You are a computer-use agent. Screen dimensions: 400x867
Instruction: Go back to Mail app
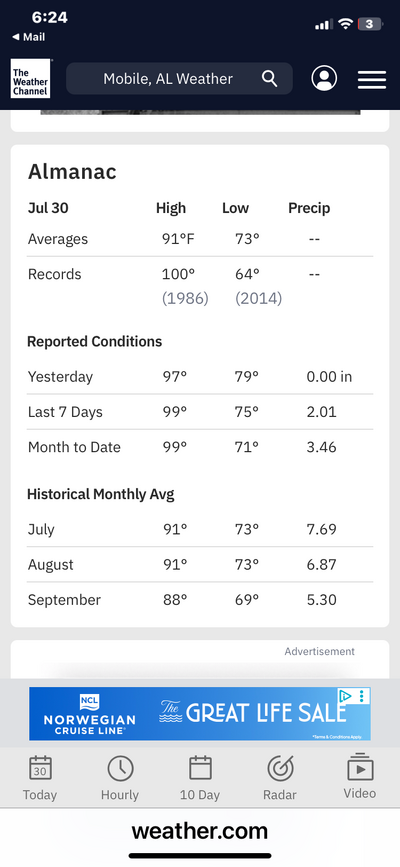click(x=29, y=37)
